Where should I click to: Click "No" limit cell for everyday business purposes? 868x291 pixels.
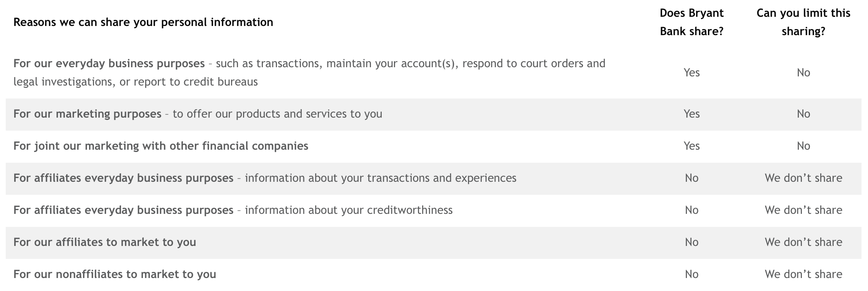coord(803,73)
